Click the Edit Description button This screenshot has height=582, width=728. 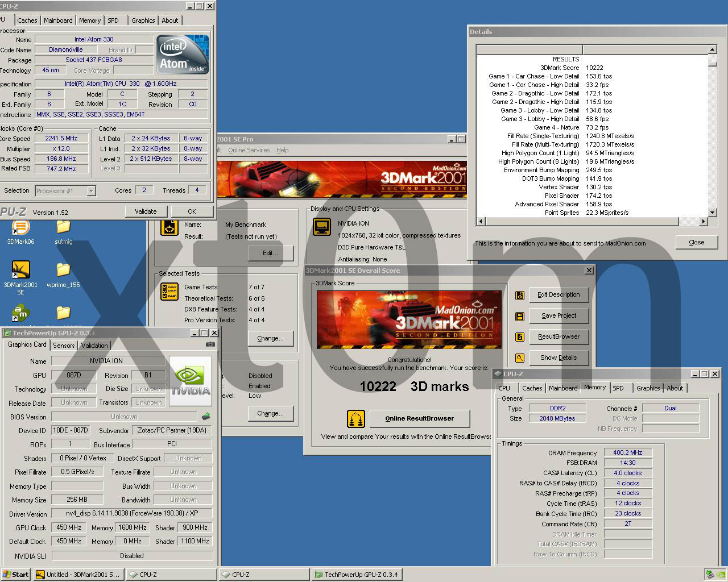(x=559, y=295)
